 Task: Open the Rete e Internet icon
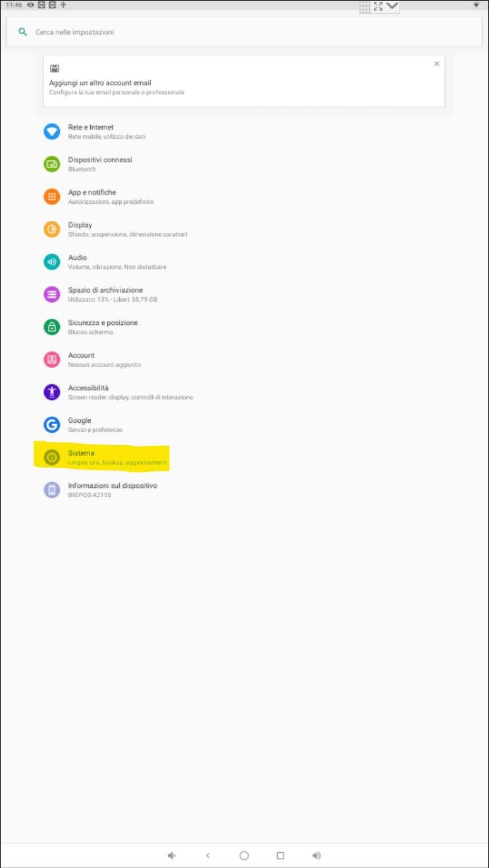(52, 132)
